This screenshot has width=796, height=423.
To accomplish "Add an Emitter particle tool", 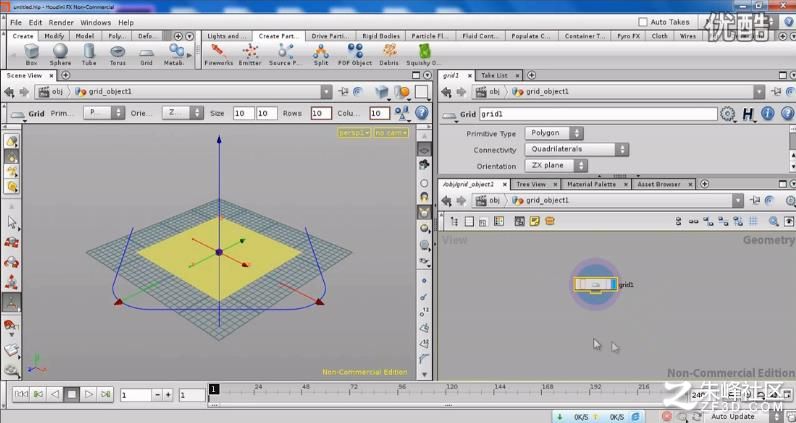I will (250, 54).
